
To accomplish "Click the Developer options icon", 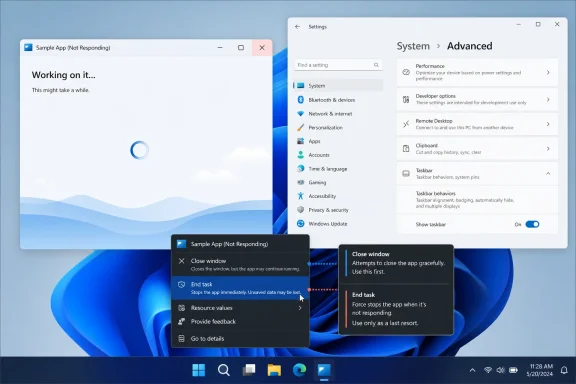I will (406, 100).
